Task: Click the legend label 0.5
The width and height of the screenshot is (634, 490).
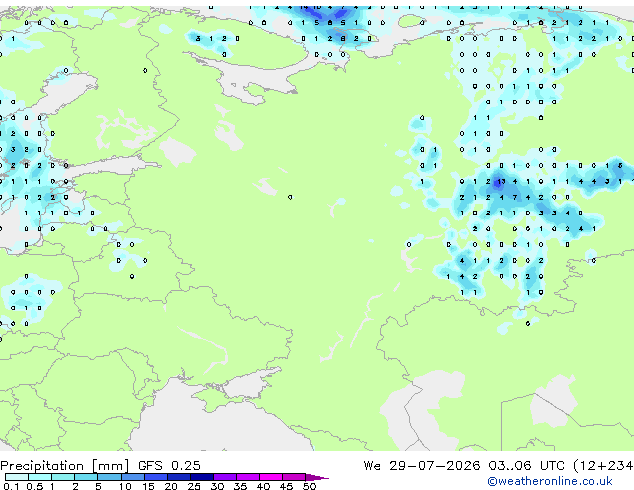Action: tap(34, 486)
